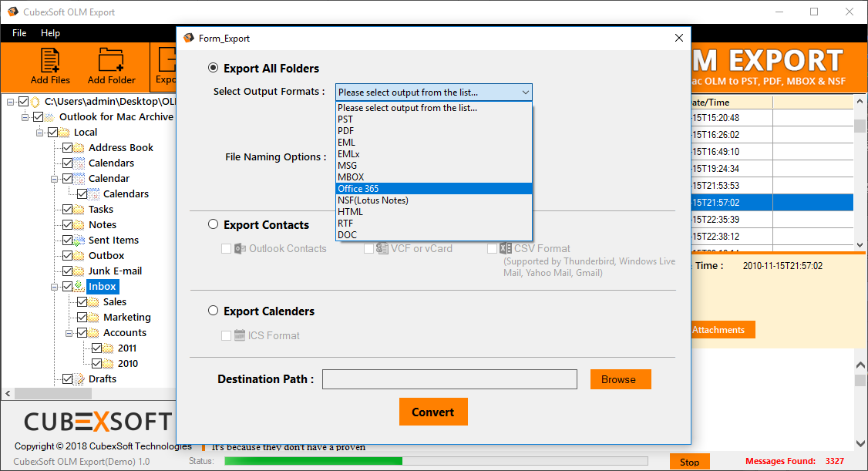Image resolution: width=868 pixels, height=471 pixels.
Task: Uncheck the Address Book checkbox
Action: (67, 148)
